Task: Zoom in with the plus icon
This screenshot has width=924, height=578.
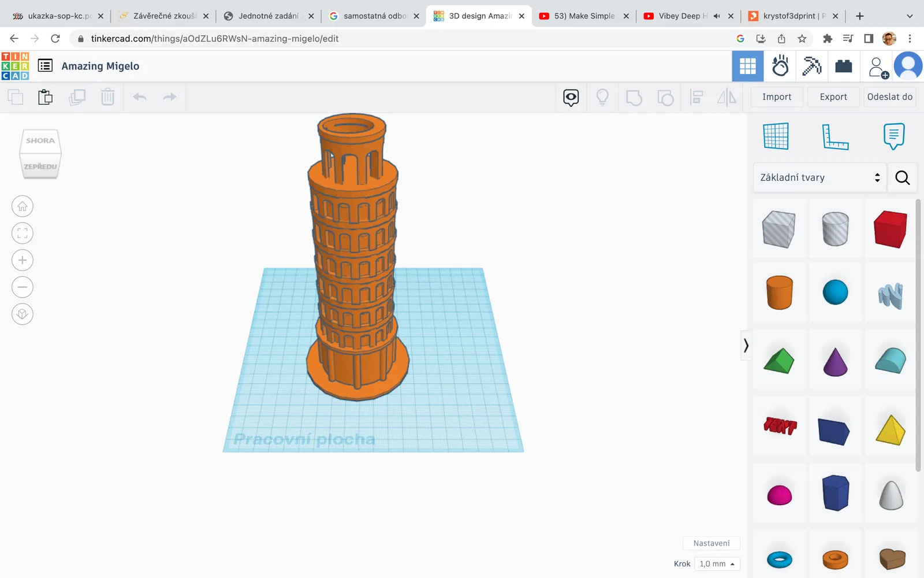Action: click(23, 260)
